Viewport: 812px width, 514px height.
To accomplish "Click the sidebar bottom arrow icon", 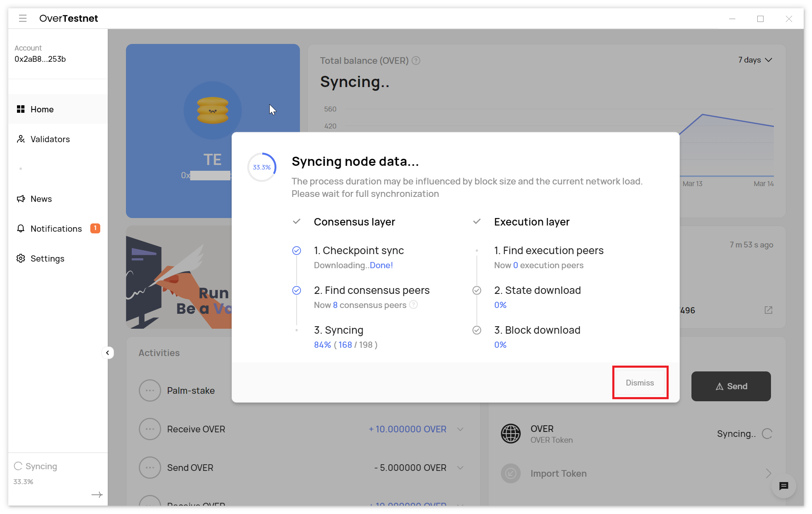I will [x=97, y=495].
